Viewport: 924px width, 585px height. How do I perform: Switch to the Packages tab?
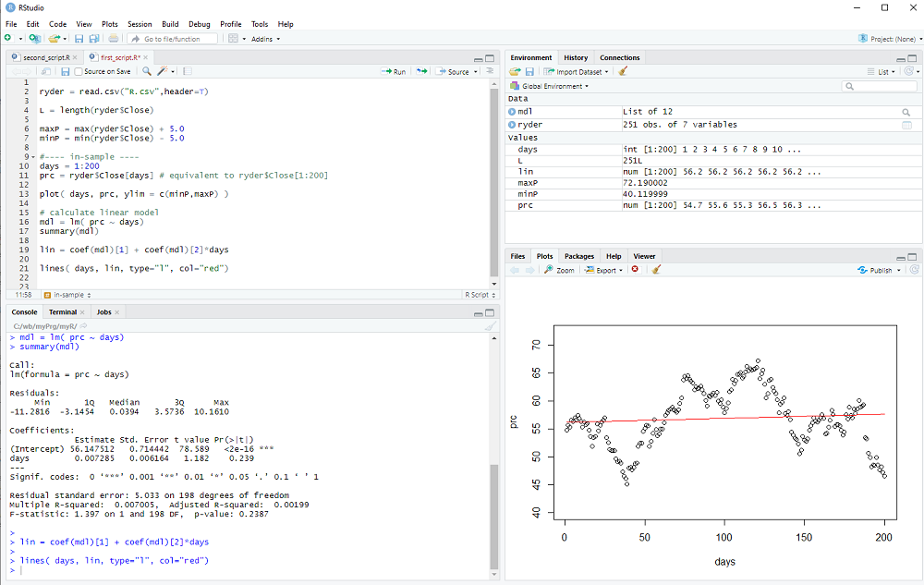(579, 256)
